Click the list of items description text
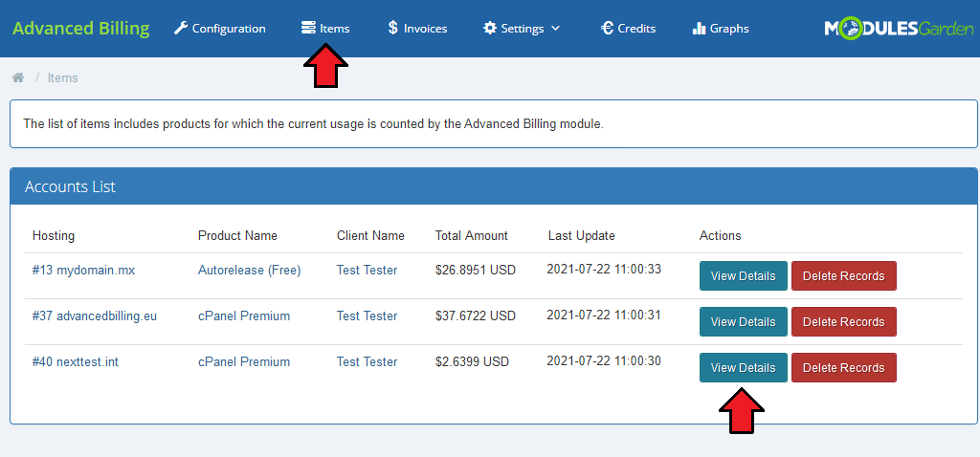Viewport: 980px width, 457px height. [313, 123]
